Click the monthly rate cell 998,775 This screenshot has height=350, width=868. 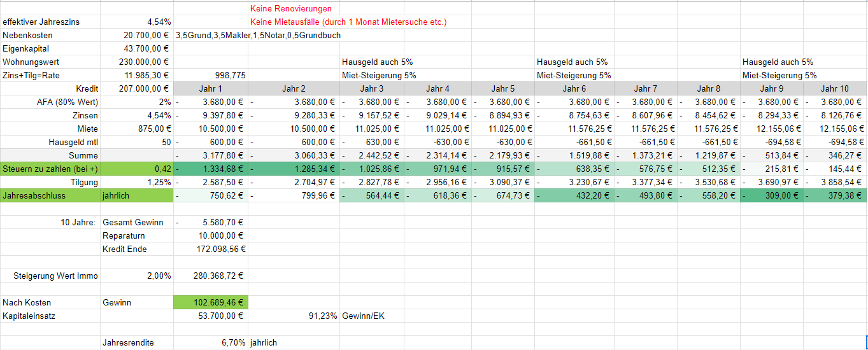tap(211, 75)
